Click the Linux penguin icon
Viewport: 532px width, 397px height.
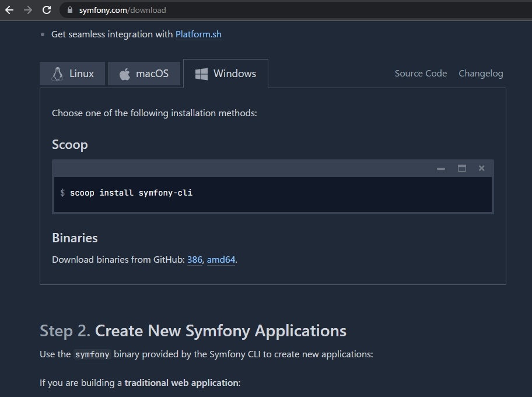coord(57,74)
